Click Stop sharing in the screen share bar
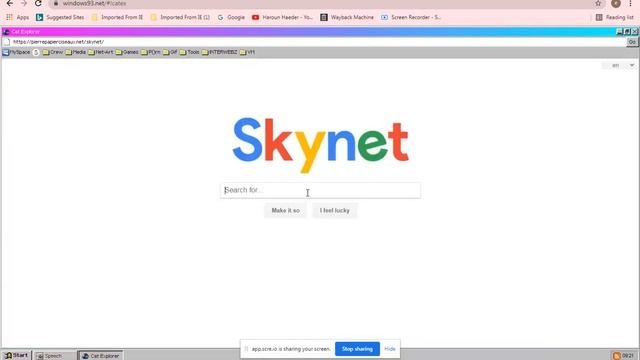Viewport: 640px width, 360px height. point(357,349)
